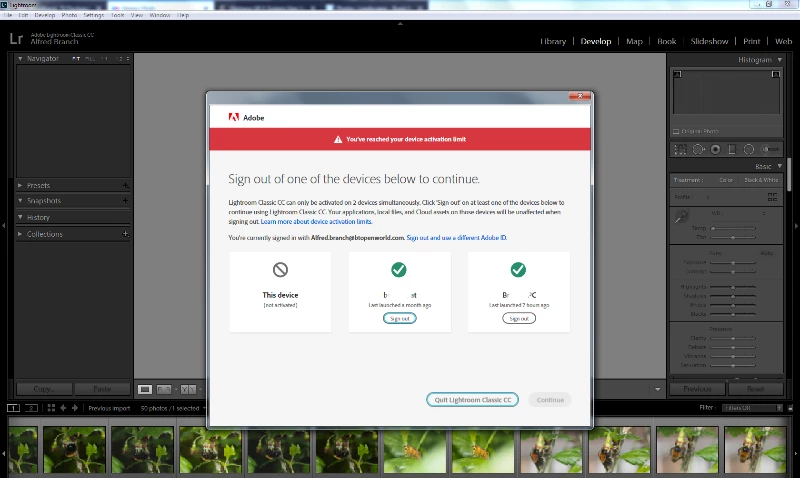Expand the Presets panel

coord(20,185)
